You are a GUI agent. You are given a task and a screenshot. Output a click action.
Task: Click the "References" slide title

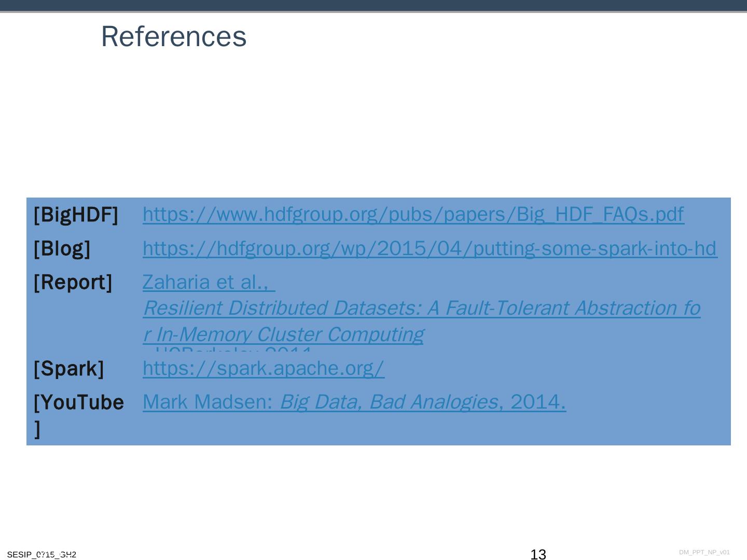coord(173,37)
